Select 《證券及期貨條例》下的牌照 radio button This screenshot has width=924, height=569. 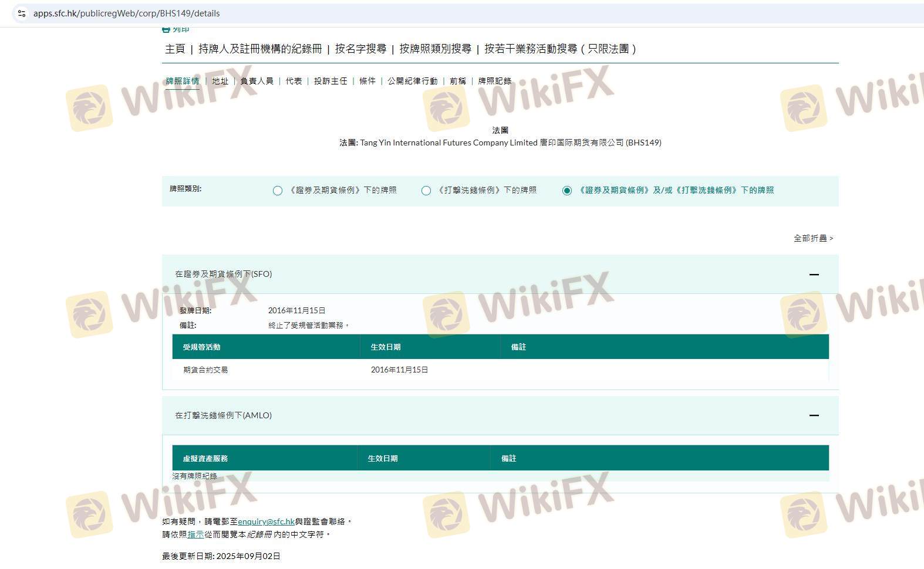click(278, 191)
